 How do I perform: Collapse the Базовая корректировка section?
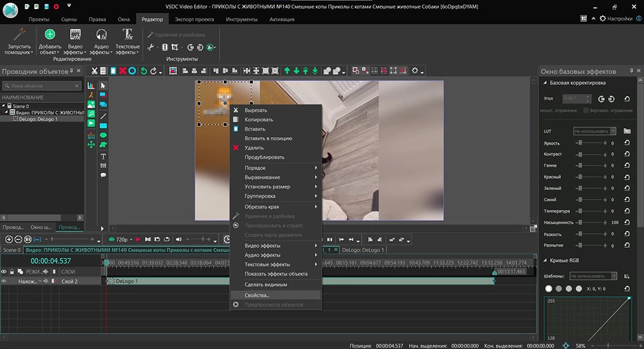pyautogui.click(x=546, y=83)
